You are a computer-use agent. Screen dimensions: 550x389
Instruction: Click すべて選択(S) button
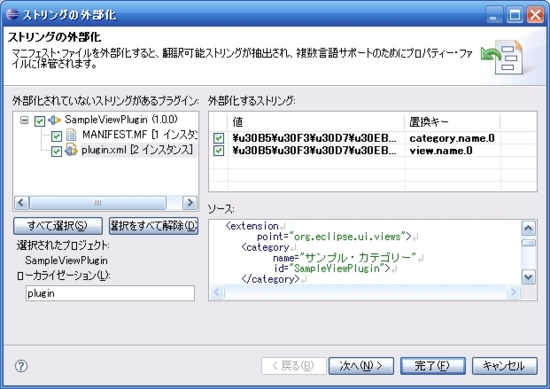click(x=58, y=226)
